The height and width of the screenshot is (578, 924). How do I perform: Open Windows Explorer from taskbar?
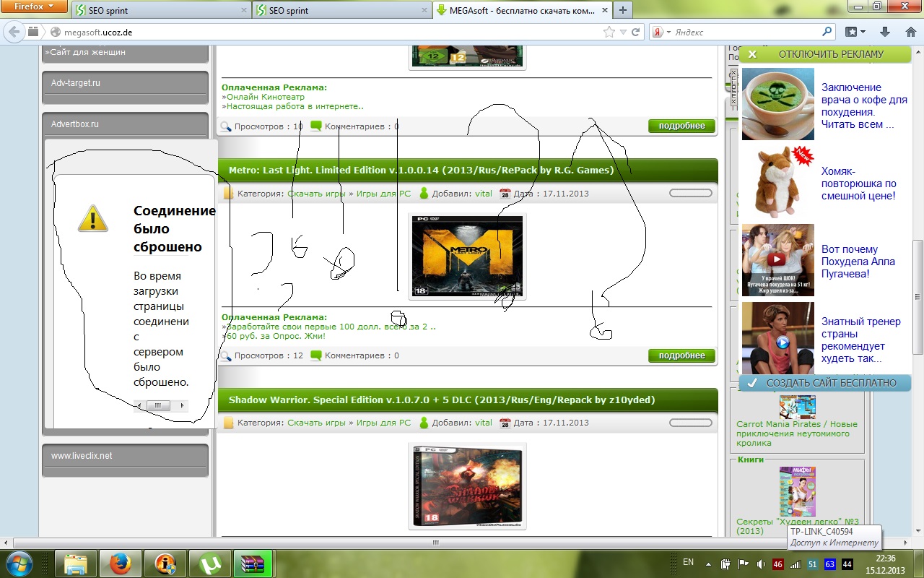pos(76,563)
